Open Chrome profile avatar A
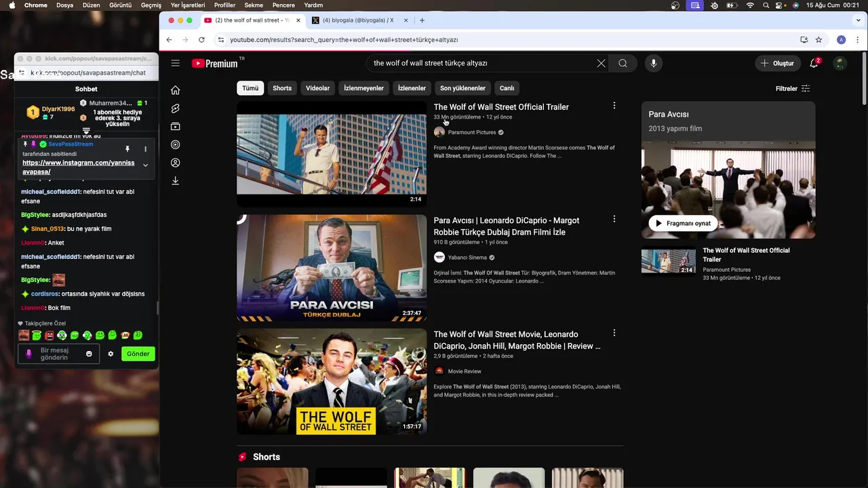This screenshot has width=868, height=488. click(x=841, y=40)
